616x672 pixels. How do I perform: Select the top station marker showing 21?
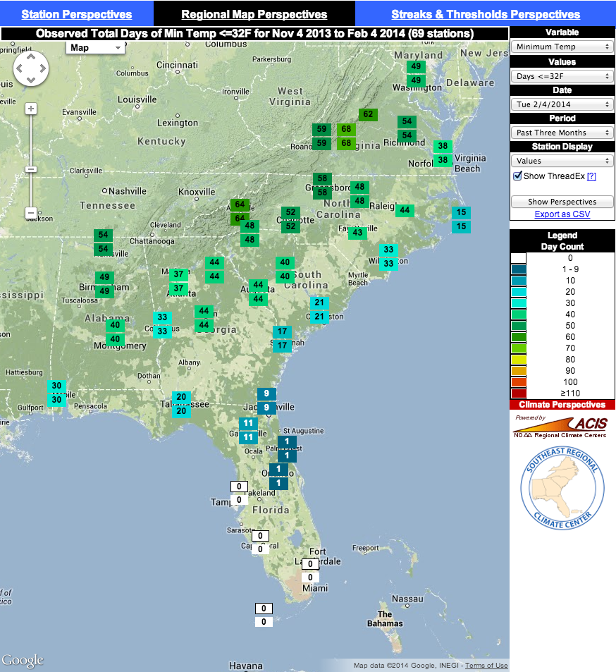[x=319, y=303]
